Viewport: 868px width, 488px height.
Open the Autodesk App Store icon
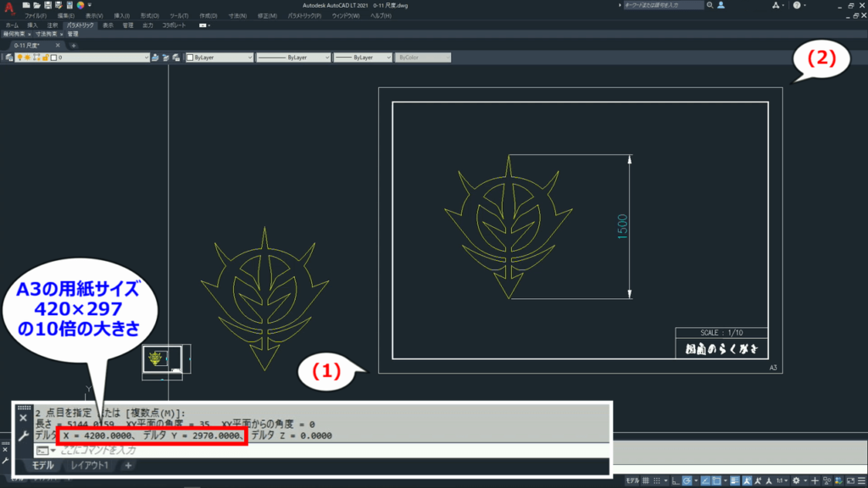776,5
